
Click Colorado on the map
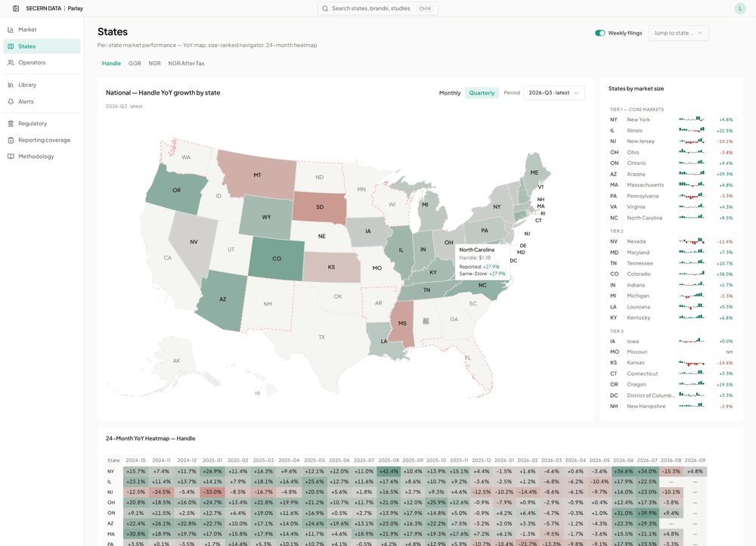pos(277,259)
